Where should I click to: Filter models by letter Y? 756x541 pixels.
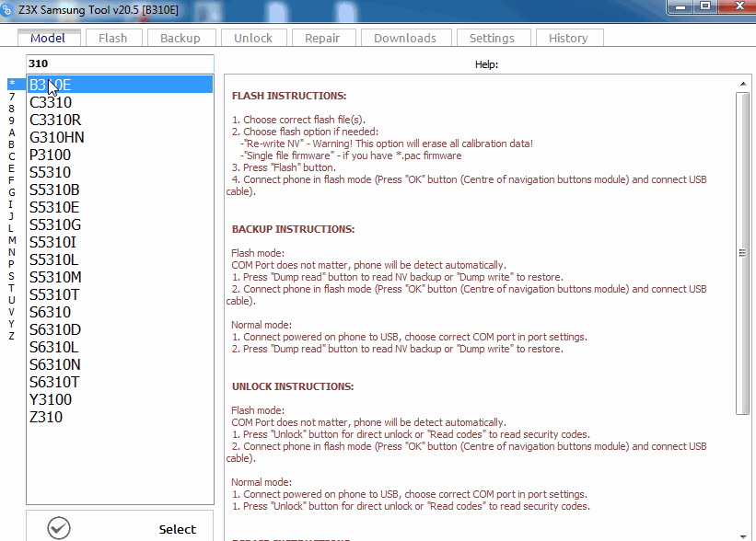12,324
